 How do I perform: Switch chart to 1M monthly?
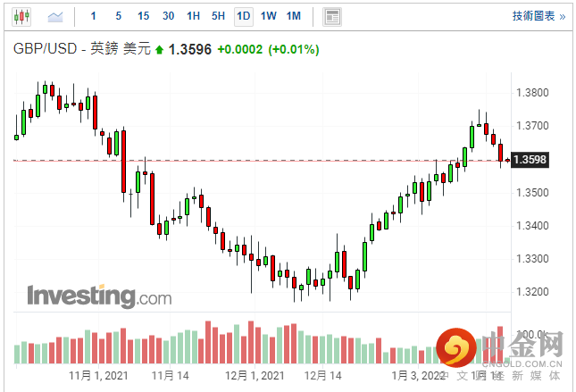(x=294, y=16)
